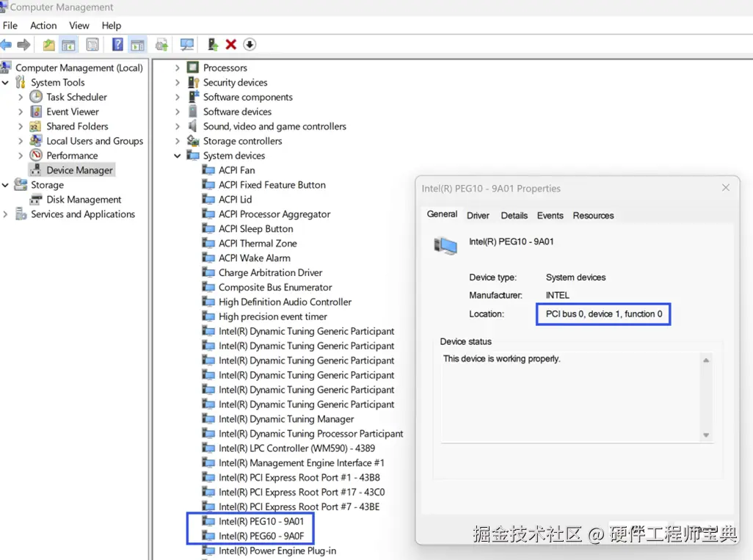The image size is (753, 560).
Task: Select PCI Express Root Port #17 - 43C0
Action: [x=302, y=492]
